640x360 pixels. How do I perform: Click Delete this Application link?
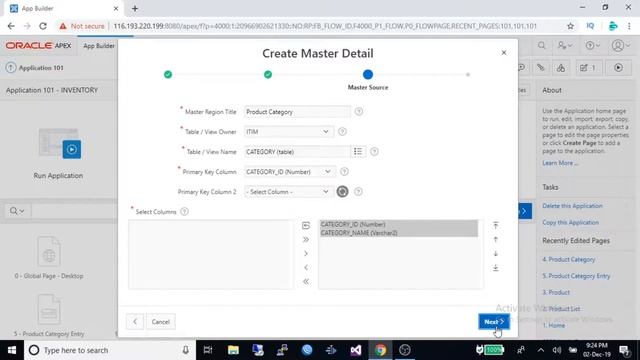(572, 206)
